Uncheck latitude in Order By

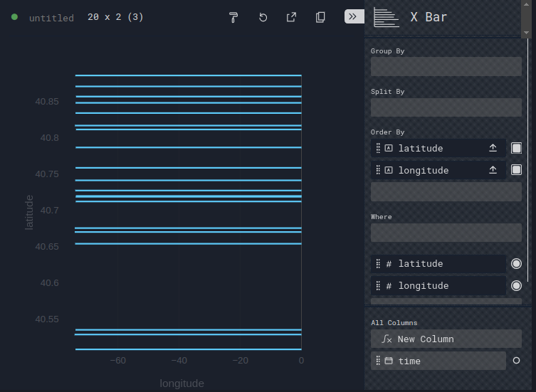[x=516, y=148]
